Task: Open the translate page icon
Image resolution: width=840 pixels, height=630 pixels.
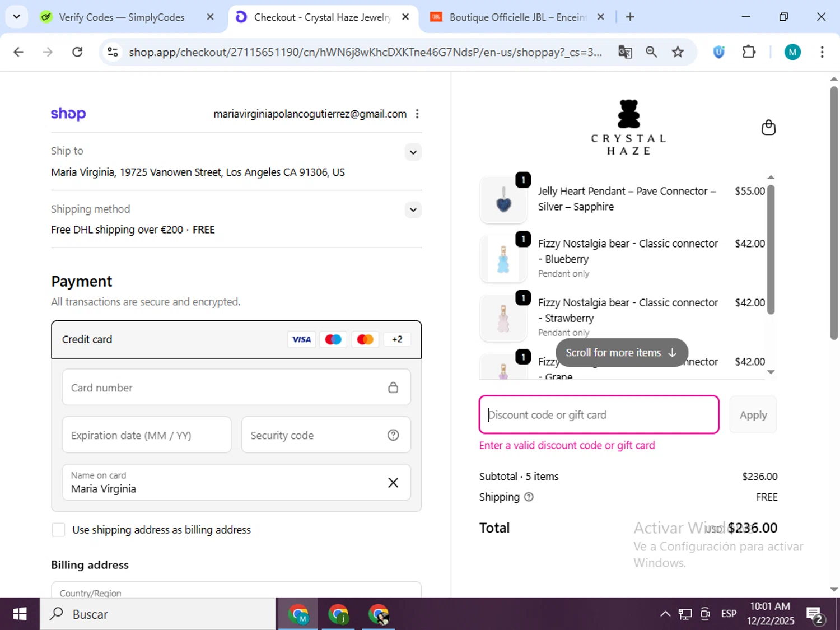Action: (x=625, y=52)
